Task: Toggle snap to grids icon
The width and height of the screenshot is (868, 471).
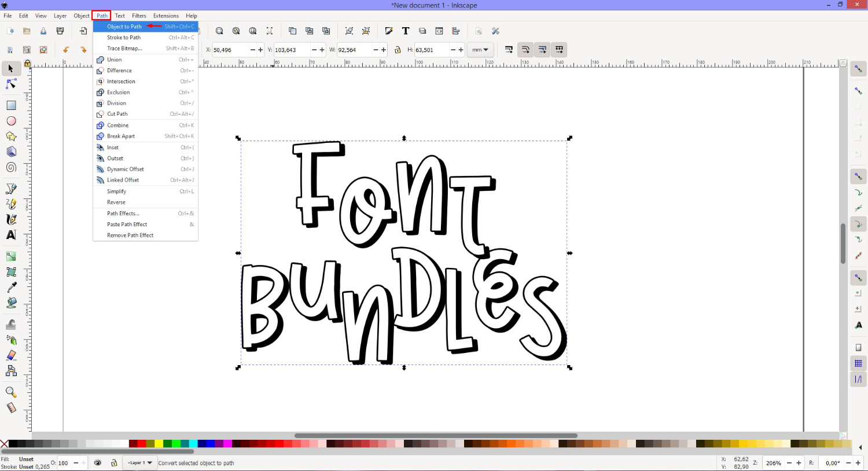Action: click(858, 363)
